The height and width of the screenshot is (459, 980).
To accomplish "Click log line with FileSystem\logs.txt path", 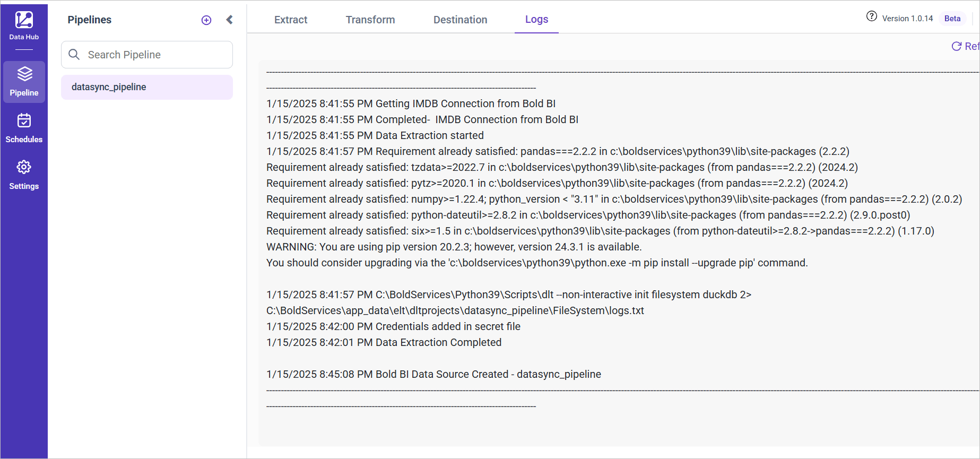I will (x=455, y=310).
